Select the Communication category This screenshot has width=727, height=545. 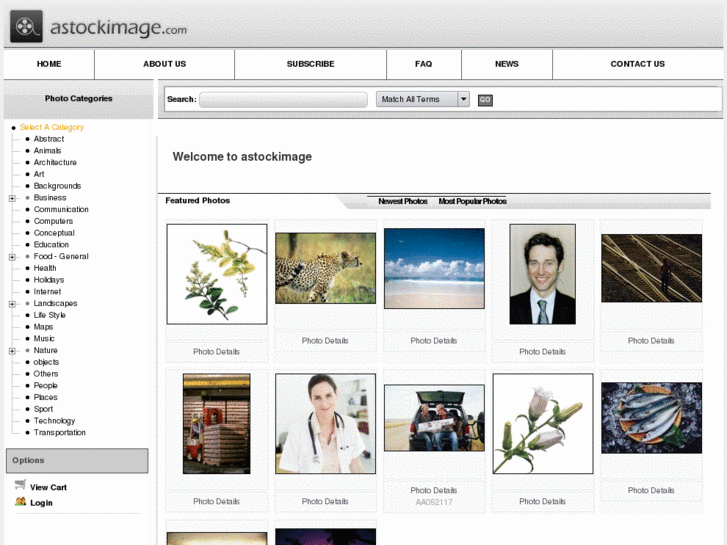click(61, 210)
